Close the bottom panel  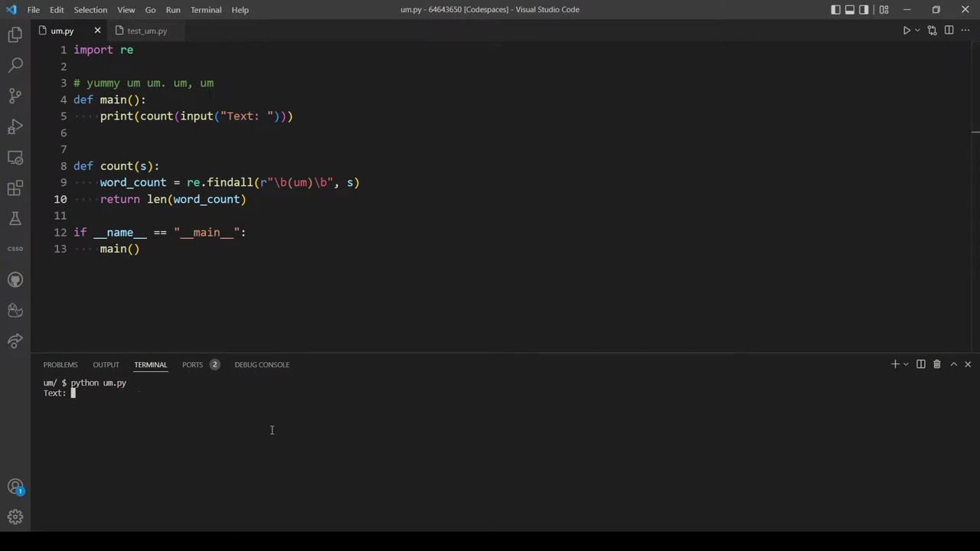point(968,364)
